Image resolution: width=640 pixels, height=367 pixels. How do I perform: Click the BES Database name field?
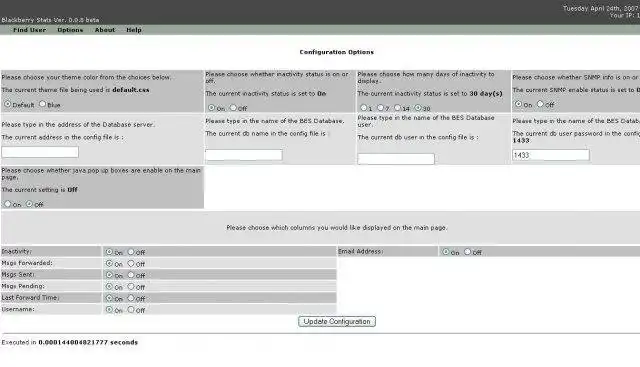(x=244, y=155)
